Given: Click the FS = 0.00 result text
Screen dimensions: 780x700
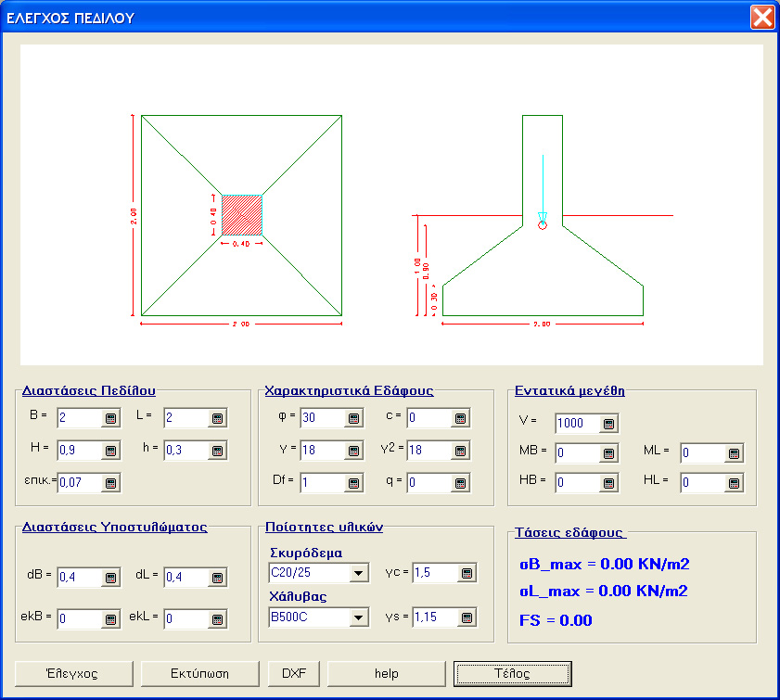Looking at the screenshot, I should pos(556,620).
